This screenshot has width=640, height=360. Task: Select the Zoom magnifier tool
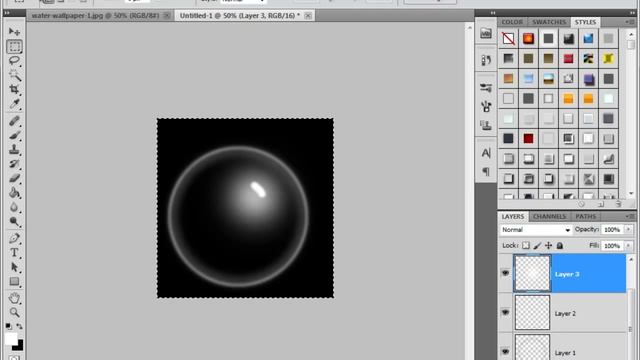point(14,312)
